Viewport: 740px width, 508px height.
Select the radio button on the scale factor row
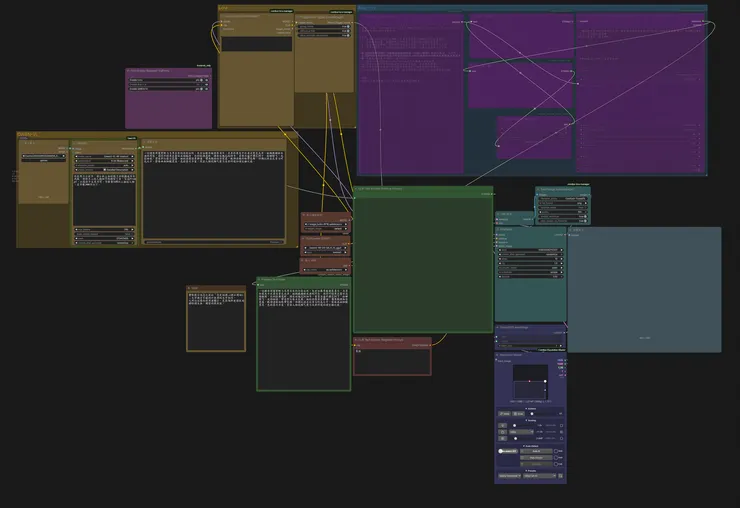[561, 425]
